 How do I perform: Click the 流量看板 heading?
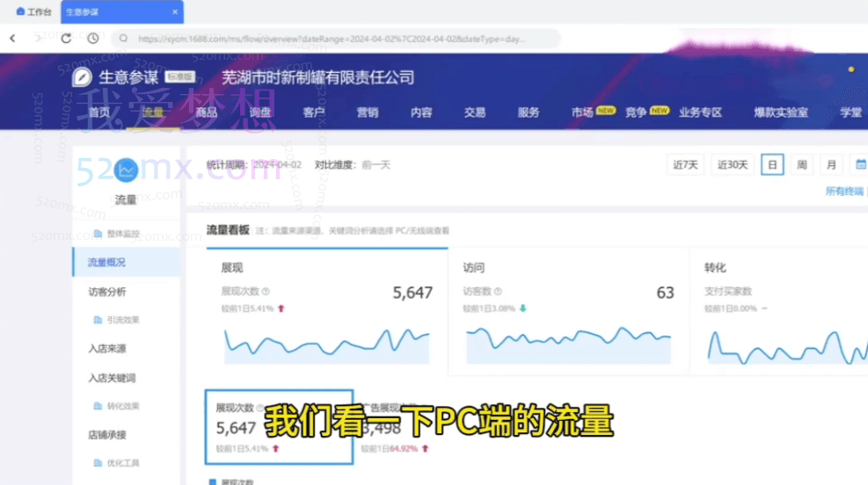pos(228,230)
